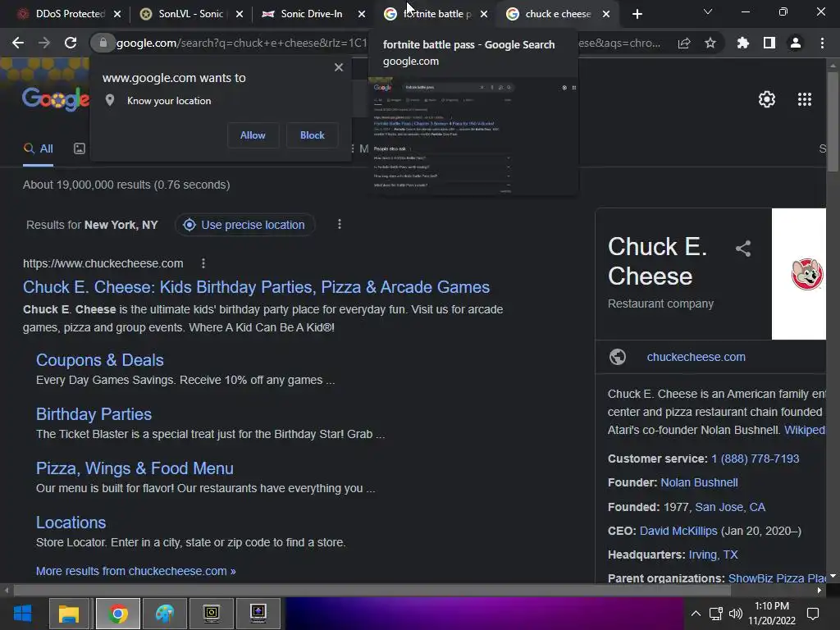840x630 pixels.
Task: Show hidden system tray icons
Action: point(696,614)
